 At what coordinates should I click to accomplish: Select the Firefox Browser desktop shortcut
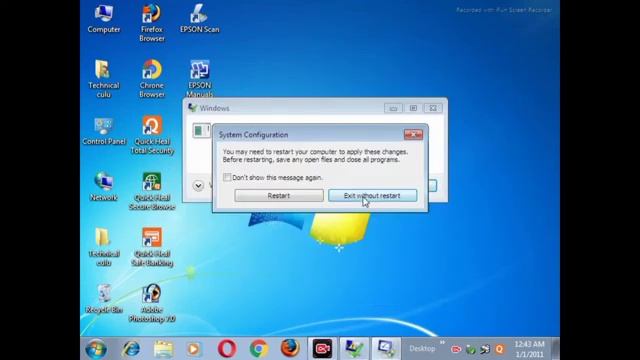tap(152, 23)
